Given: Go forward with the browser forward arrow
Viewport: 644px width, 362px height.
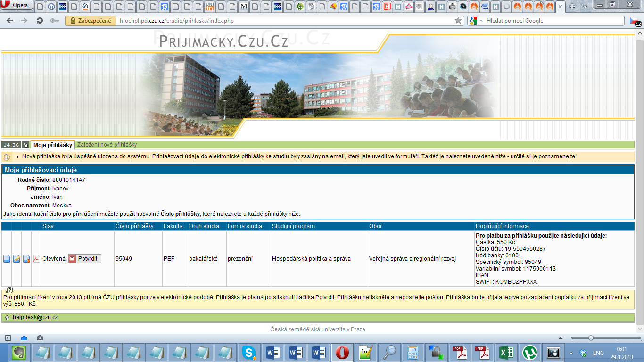Looking at the screenshot, I should [x=24, y=21].
